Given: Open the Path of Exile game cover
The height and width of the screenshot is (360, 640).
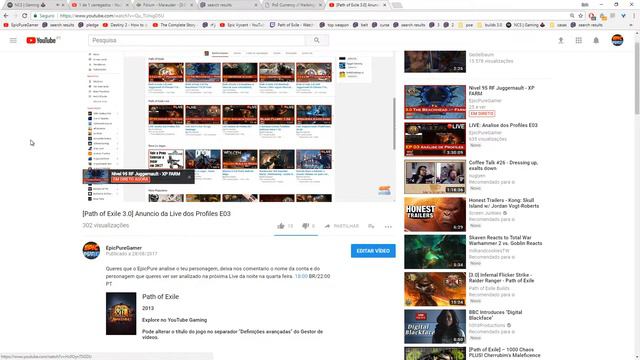Looking at the screenshot, I should (x=121, y=313).
